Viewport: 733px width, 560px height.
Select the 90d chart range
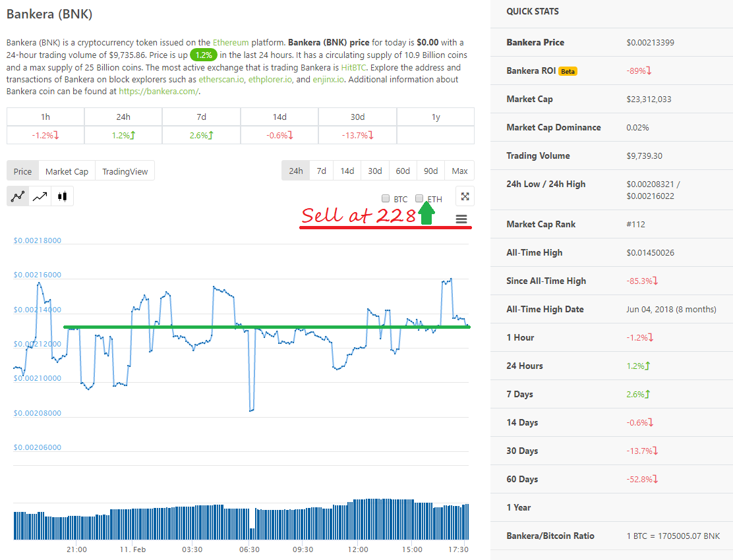(431, 171)
